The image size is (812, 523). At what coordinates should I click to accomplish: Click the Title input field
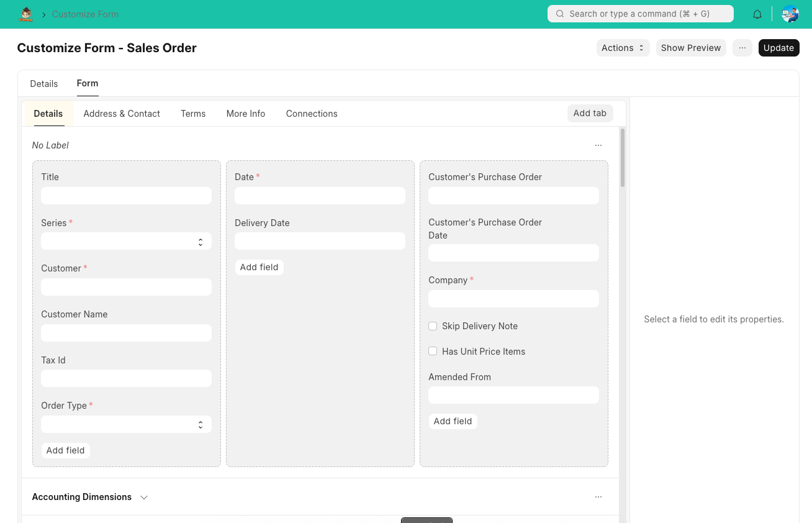click(126, 195)
